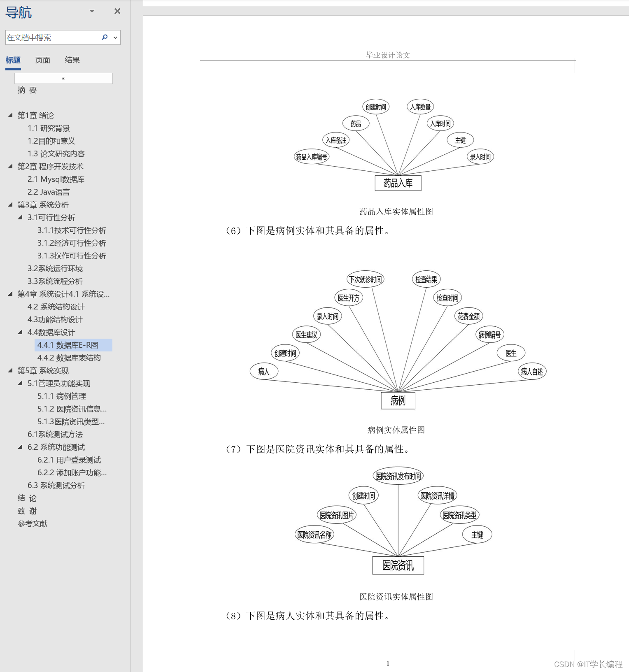
Task: Go to 6.1系统测试方法 heading
Action: (55, 435)
